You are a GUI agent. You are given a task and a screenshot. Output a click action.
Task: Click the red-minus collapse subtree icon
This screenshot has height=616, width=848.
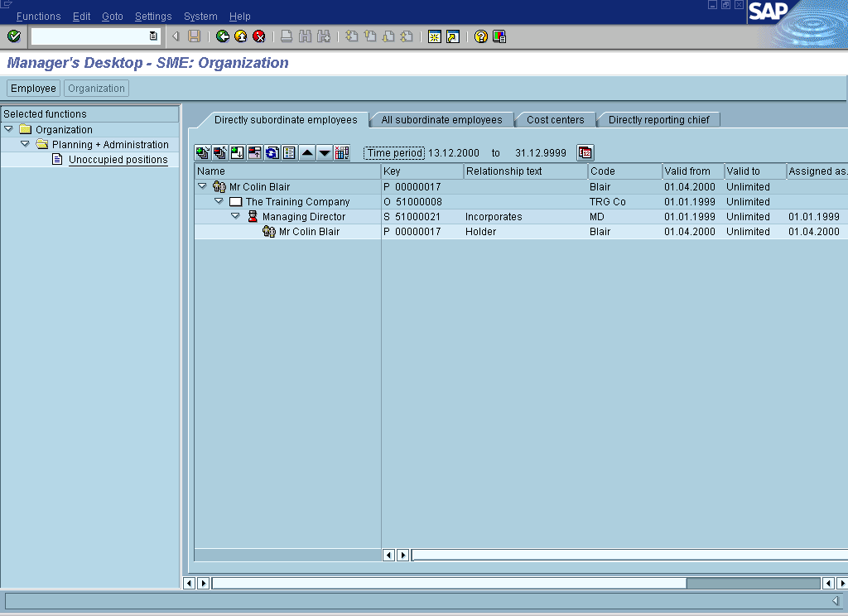pyautogui.click(x=255, y=152)
